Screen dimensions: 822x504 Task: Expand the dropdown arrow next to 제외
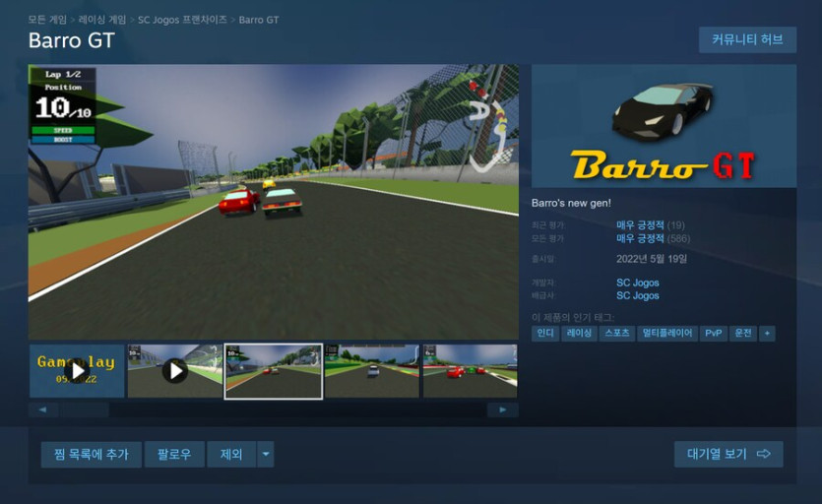click(x=266, y=454)
